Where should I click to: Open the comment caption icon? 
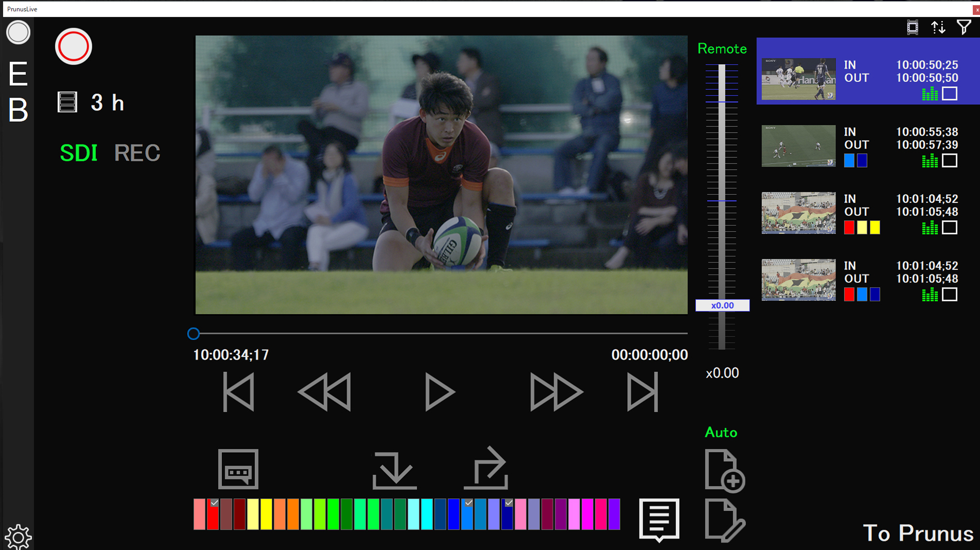pyautogui.click(x=238, y=469)
